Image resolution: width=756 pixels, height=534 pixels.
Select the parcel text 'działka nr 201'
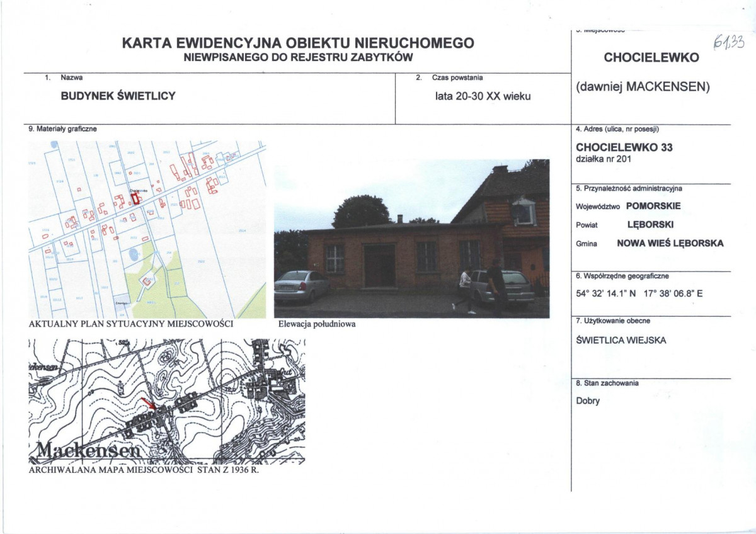click(603, 159)
